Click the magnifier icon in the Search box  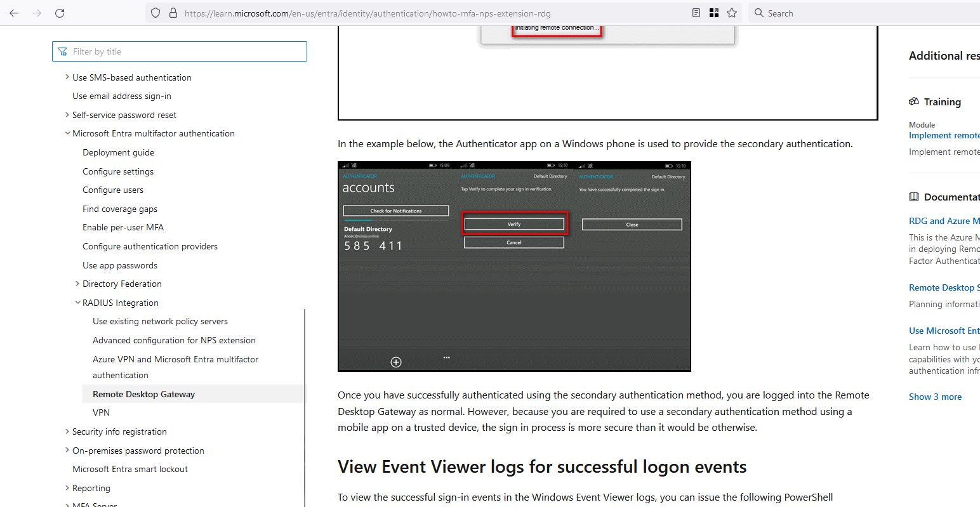pyautogui.click(x=758, y=13)
